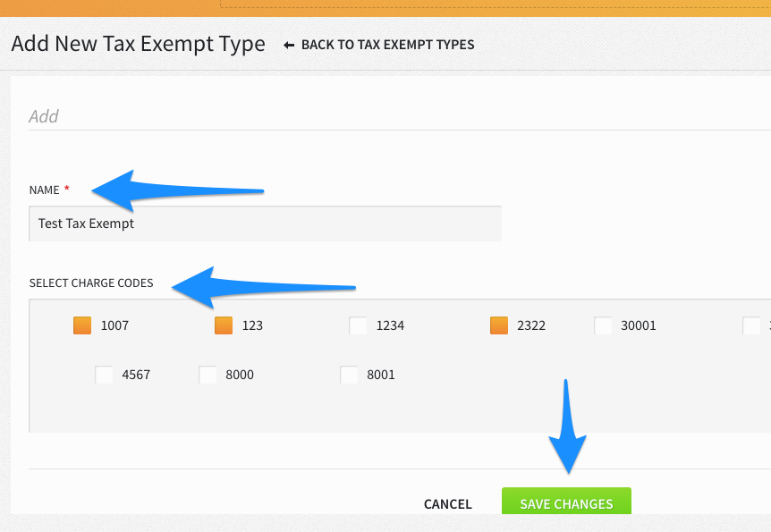Image resolution: width=771 pixels, height=532 pixels.
Task: Select the Test Tax Exempt text
Action: pos(85,223)
